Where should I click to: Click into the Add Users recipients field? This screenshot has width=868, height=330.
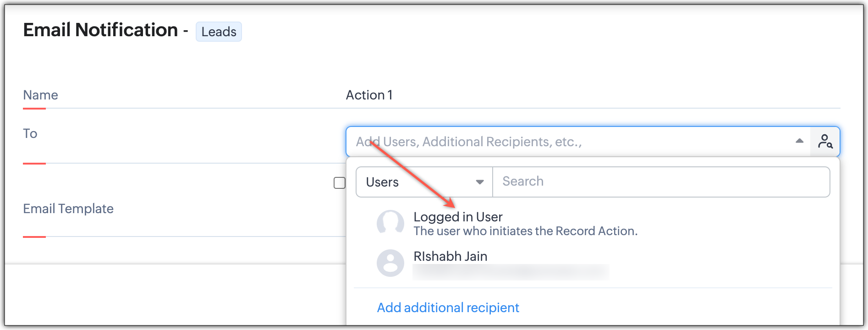click(x=568, y=142)
